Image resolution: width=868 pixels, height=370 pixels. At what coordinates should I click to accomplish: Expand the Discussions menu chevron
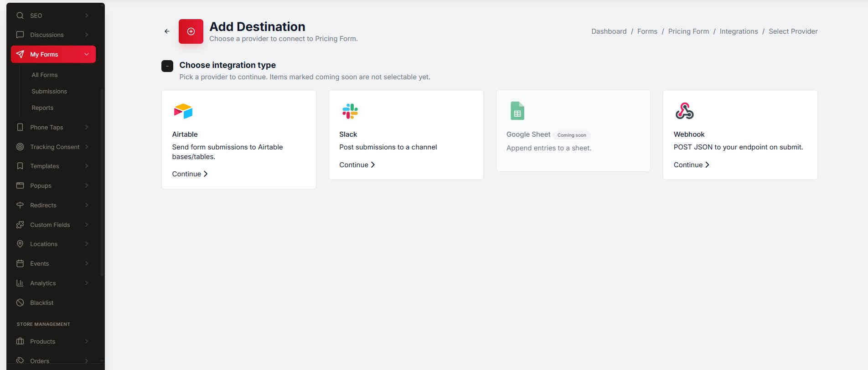coord(87,35)
